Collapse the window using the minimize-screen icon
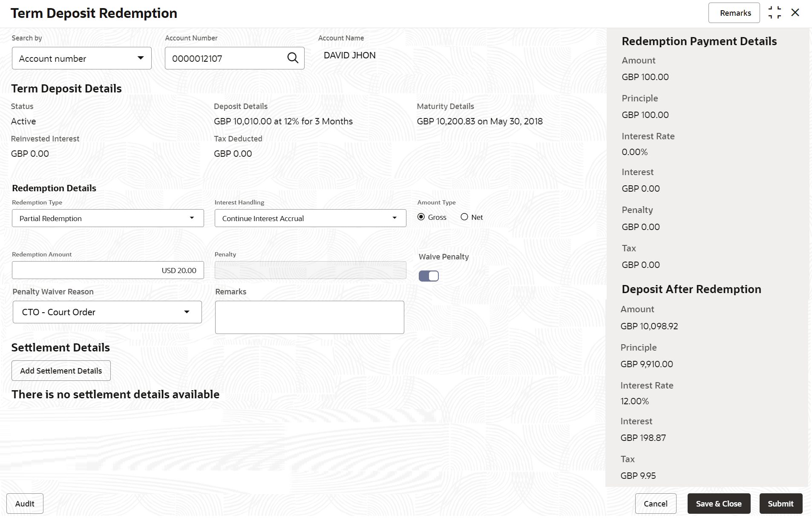812x521 pixels. coord(775,13)
